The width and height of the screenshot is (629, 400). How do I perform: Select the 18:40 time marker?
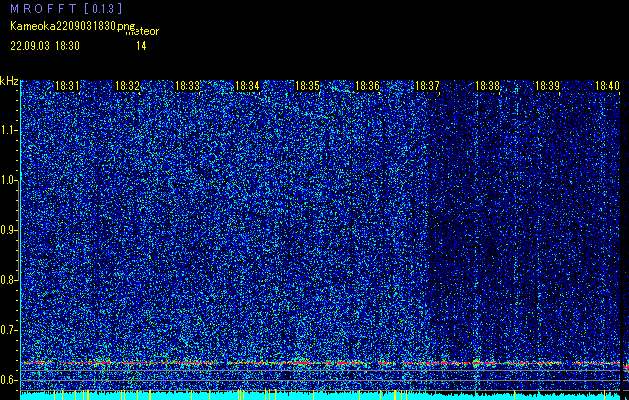tap(607, 86)
